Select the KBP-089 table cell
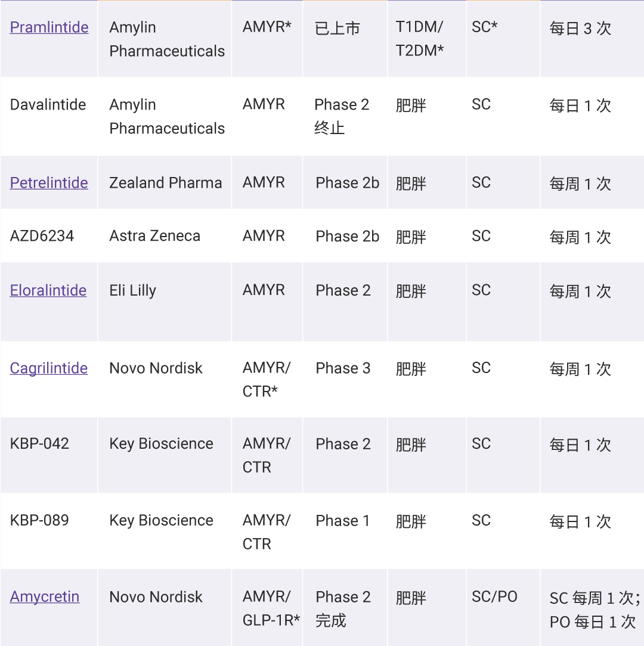Screen dimensions: 644x646 tap(39, 520)
